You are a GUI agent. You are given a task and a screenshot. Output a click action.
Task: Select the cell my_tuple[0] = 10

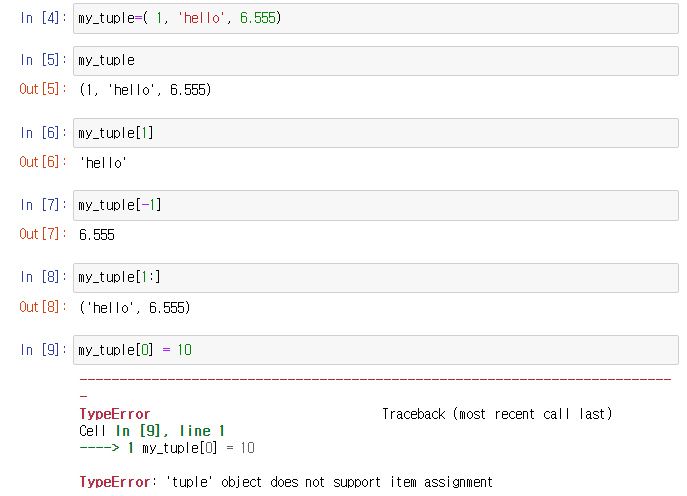(x=376, y=350)
